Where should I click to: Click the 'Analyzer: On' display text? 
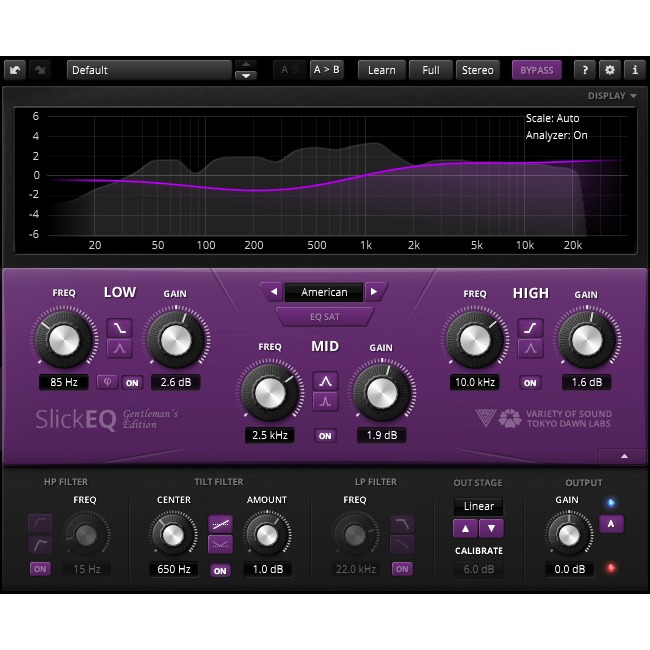pyautogui.click(x=556, y=136)
